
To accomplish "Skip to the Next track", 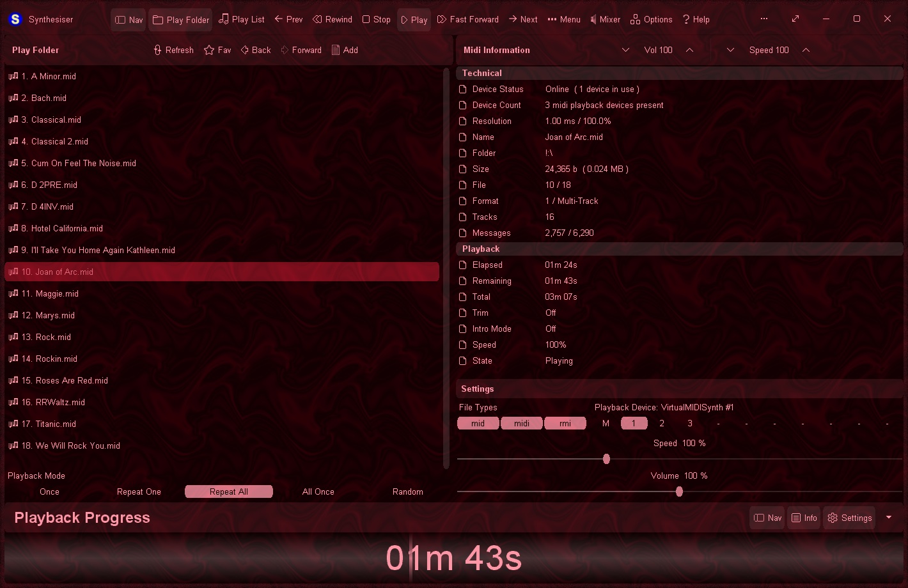I will click(x=523, y=19).
